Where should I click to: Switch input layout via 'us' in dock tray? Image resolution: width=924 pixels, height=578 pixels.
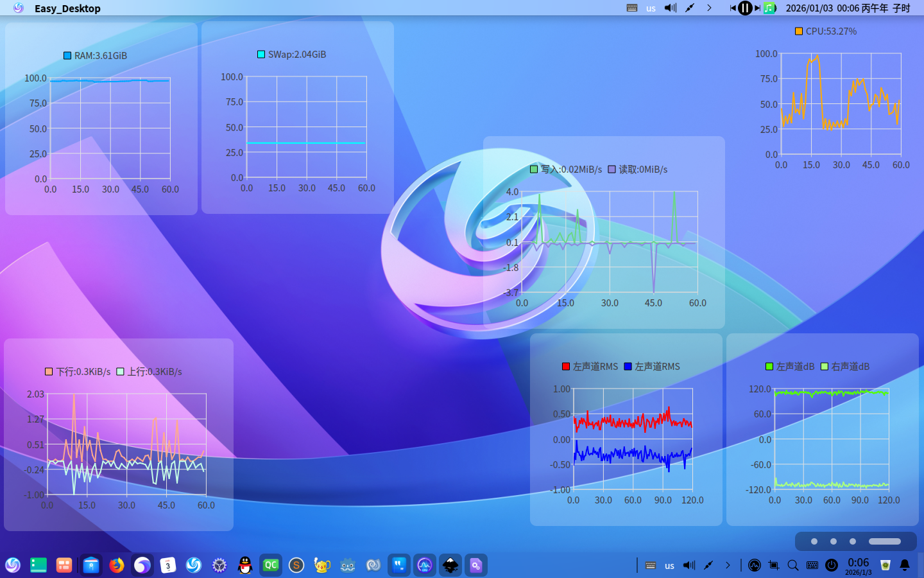click(x=670, y=566)
